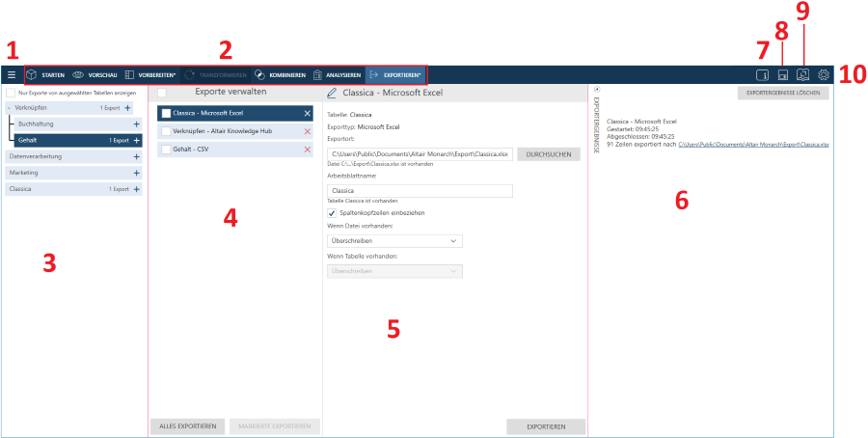
Task: Click the Exportieren button at bottom
Action: 546,427
